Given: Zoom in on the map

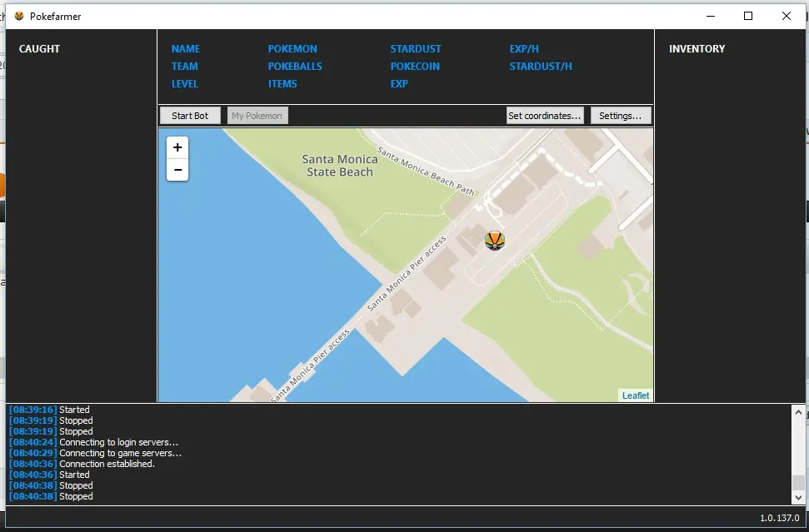Looking at the screenshot, I should click(177, 147).
